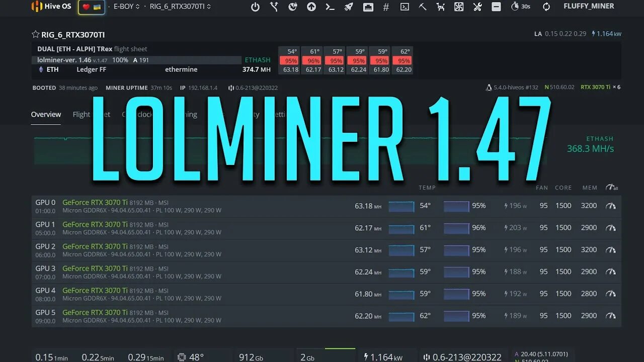
Task: Switch to the Overview tab
Action: [46, 115]
